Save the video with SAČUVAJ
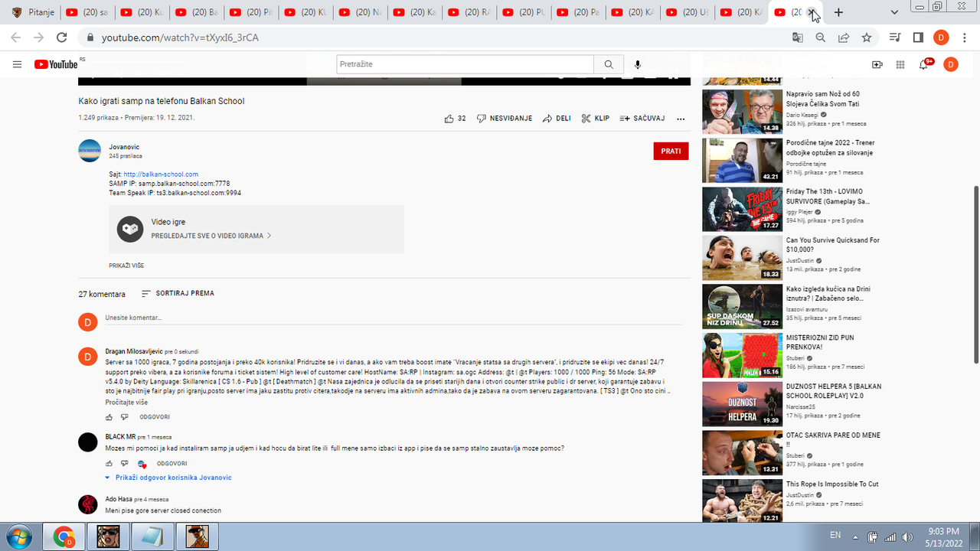This screenshot has width=980, height=551. (x=642, y=119)
